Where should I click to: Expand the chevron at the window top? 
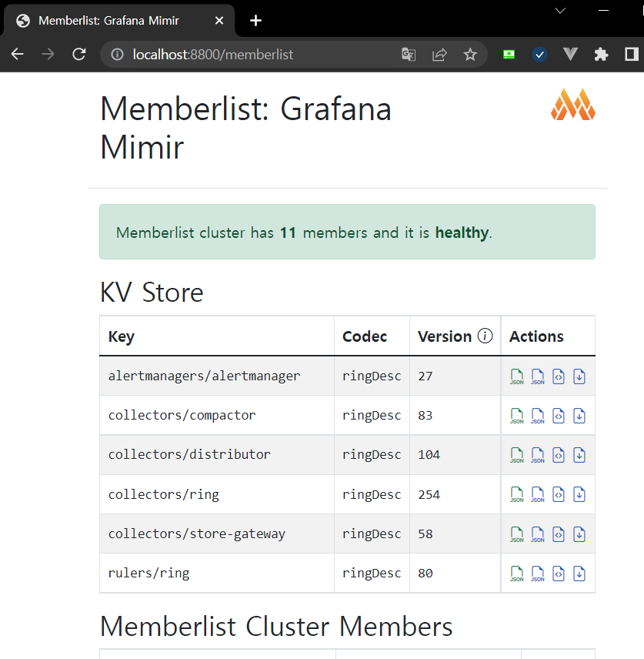560,11
